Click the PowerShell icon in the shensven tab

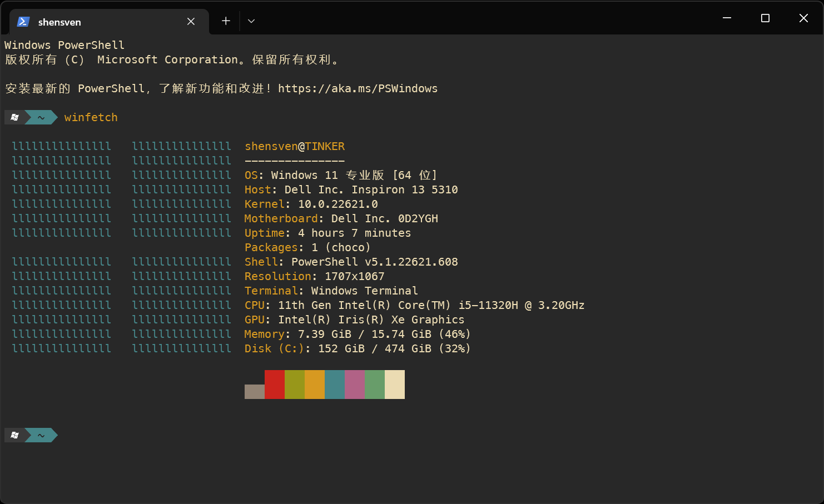(x=23, y=22)
